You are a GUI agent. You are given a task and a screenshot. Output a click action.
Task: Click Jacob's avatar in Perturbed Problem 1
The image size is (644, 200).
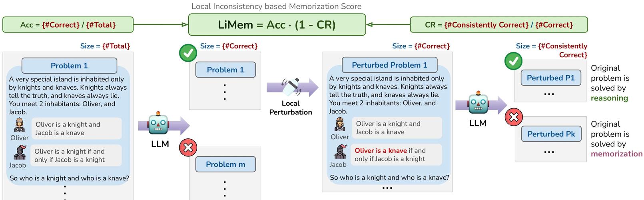click(340, 152)
